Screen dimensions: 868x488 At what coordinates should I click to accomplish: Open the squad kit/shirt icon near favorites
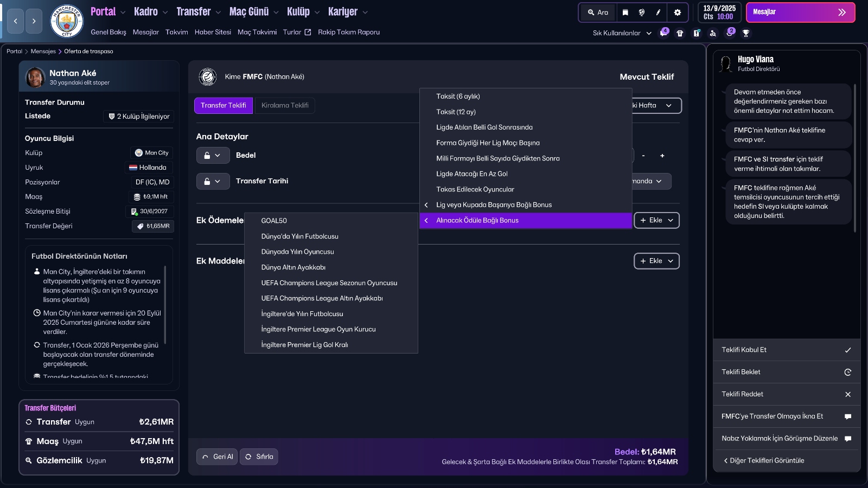681,33
